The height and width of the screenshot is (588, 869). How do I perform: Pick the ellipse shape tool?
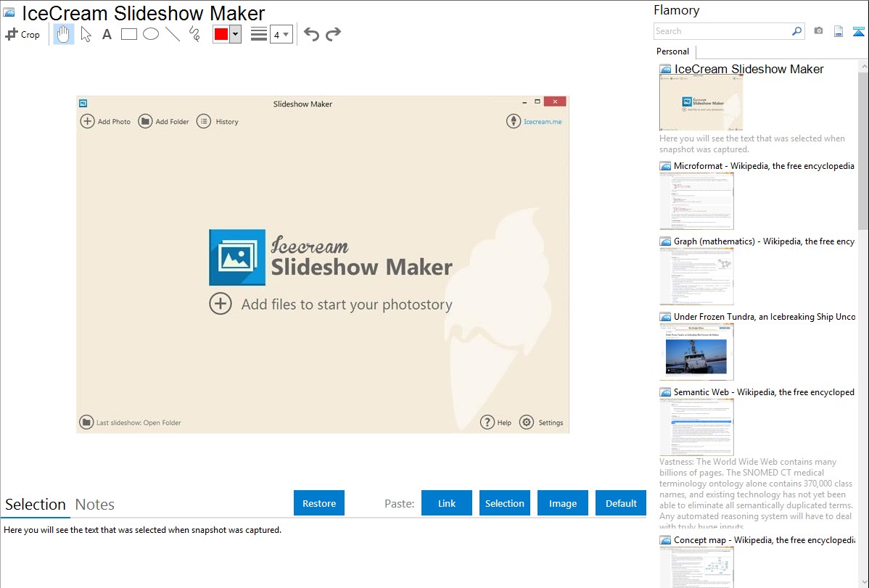coord(151,34)
